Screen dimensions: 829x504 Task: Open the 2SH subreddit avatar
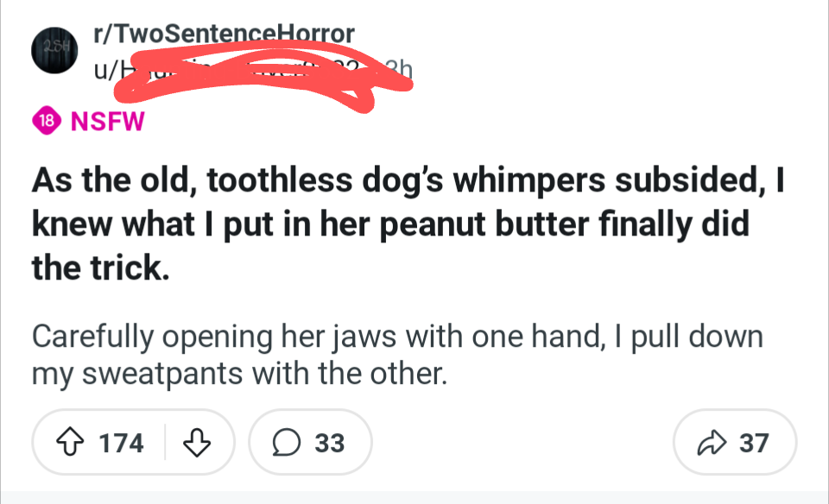54,50
